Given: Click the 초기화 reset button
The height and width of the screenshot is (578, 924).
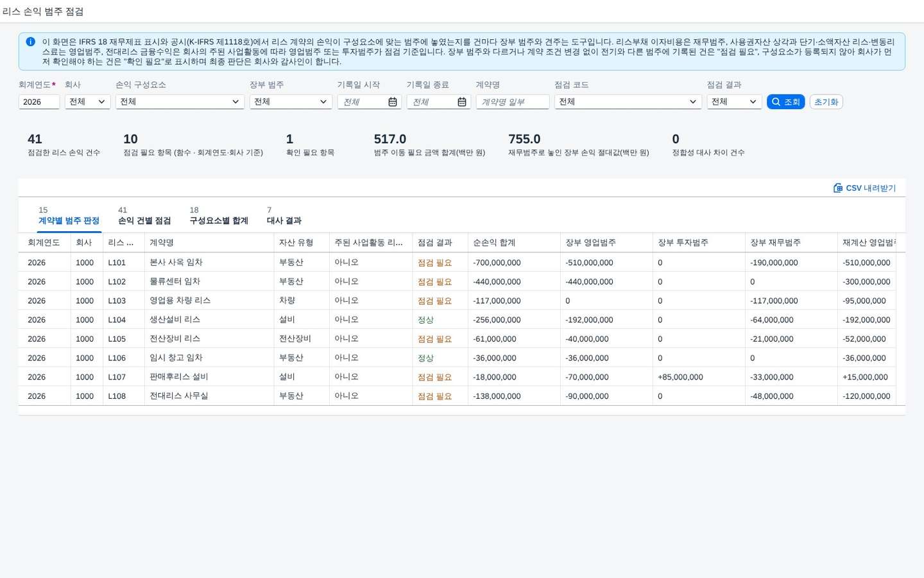Looking at the screenshot, I should tap(826, 101).
